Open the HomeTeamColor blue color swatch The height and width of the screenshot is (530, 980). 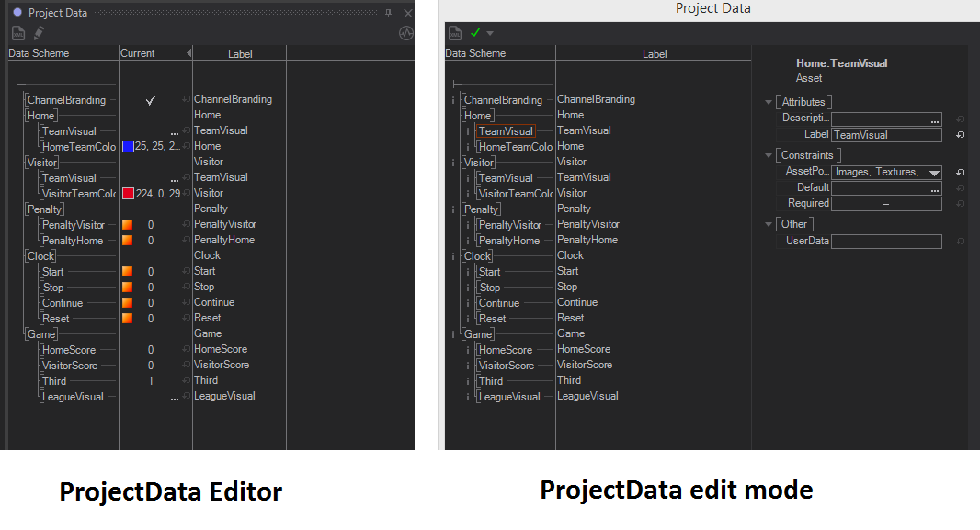pos(128,147)
